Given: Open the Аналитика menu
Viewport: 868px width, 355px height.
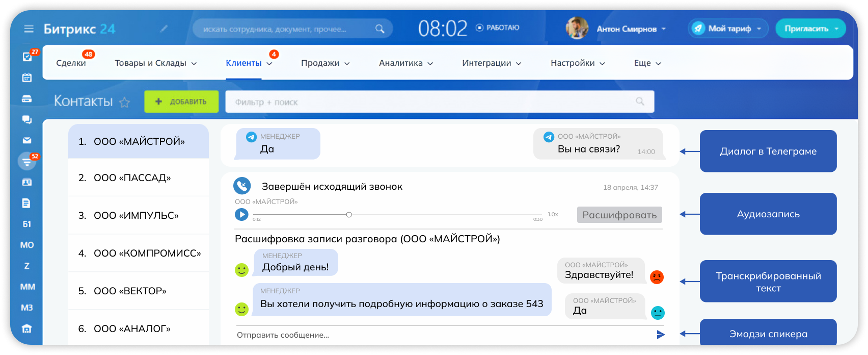Looking at the screenshot, I should point(405,63).
